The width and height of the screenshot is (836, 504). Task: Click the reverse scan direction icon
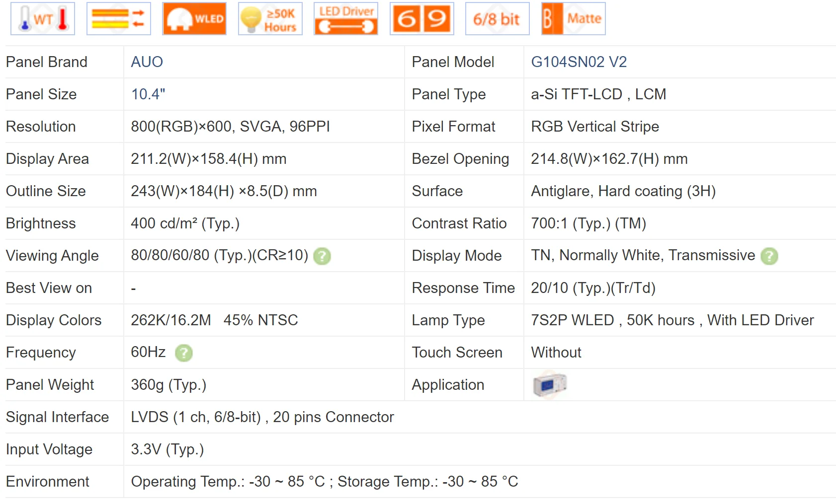point(119,19)
